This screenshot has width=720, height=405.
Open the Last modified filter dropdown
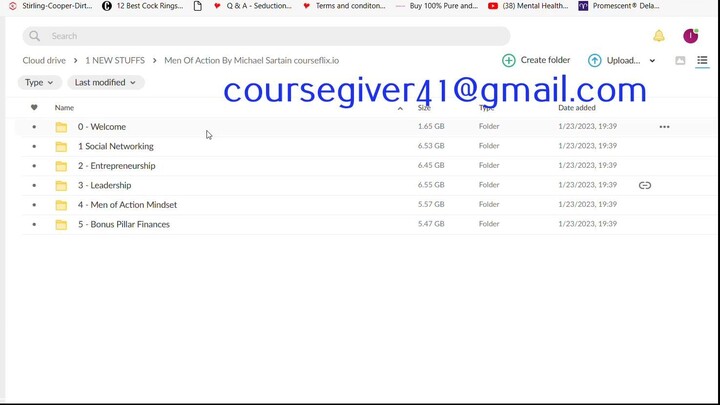click(106, 83)
